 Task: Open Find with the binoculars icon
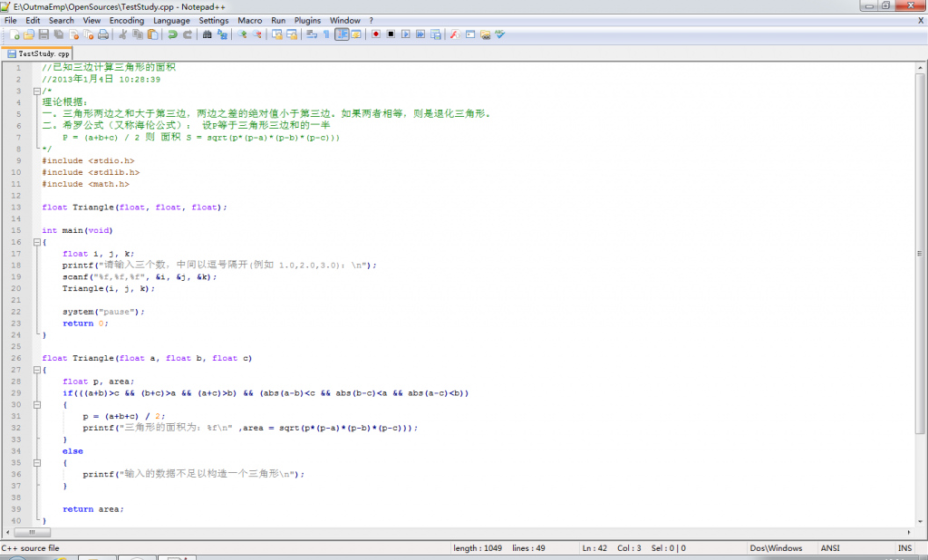click(x=208, y=34)
